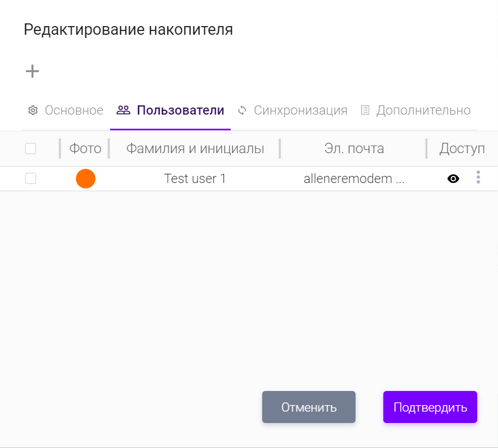The height and width of the screenshot is (448, 498).
Task: Click the alleneremodem email cell
Action: (x=354, y=179)
